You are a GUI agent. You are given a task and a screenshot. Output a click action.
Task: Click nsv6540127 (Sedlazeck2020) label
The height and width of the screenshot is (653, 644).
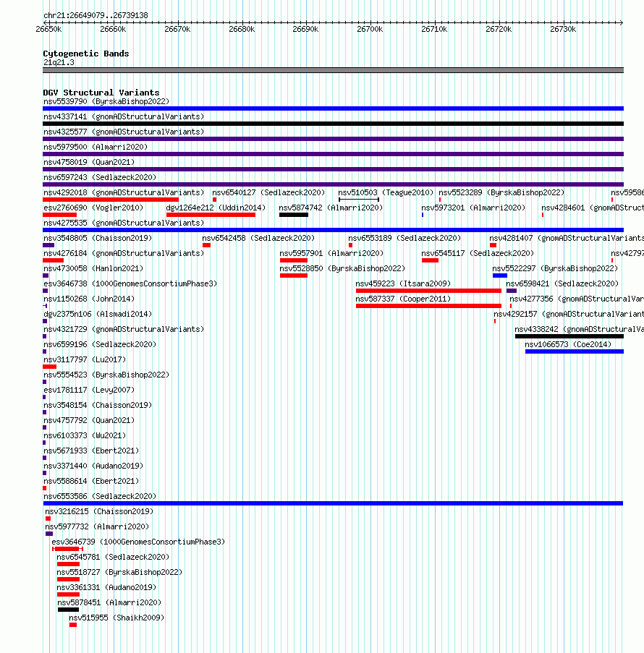(268, 192)
